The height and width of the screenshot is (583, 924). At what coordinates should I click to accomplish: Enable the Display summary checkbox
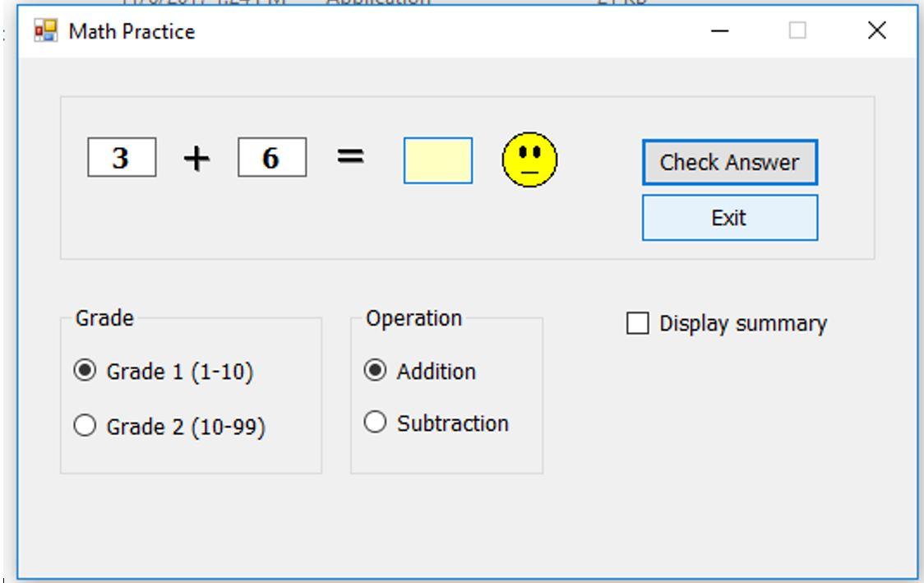pyautogui.click(x=638, y=323)
